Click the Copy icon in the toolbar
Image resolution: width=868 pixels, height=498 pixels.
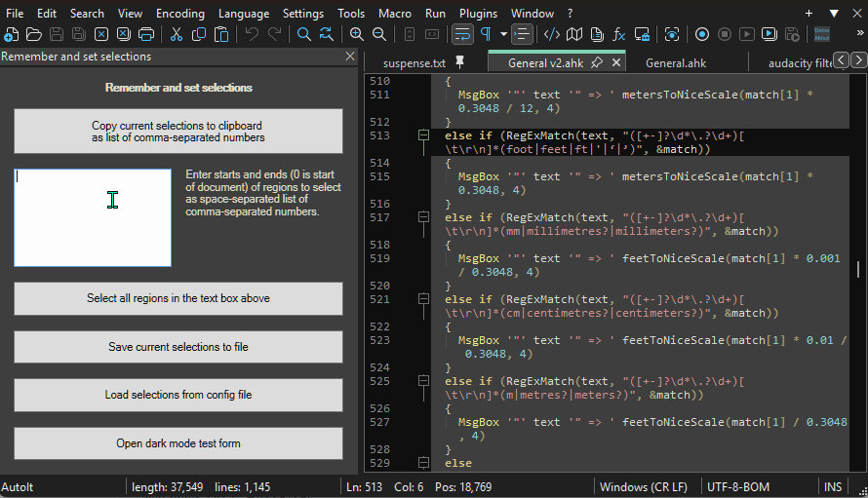click(199, 34)
